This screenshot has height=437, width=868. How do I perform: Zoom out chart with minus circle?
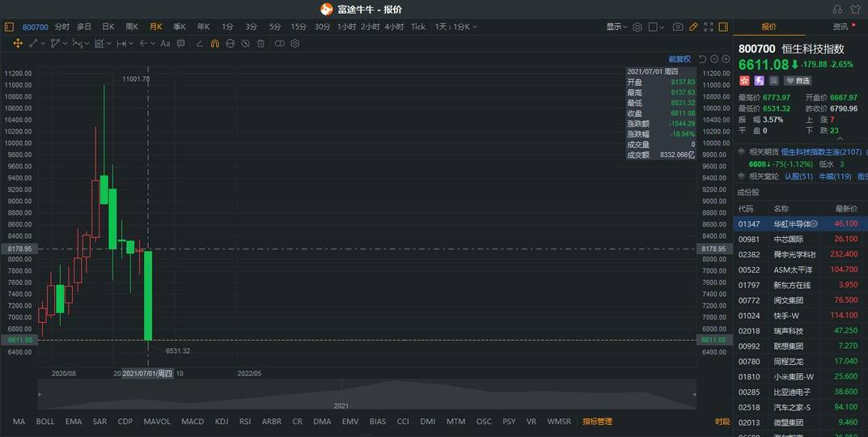pyautogui.click(x=714, y=59)
